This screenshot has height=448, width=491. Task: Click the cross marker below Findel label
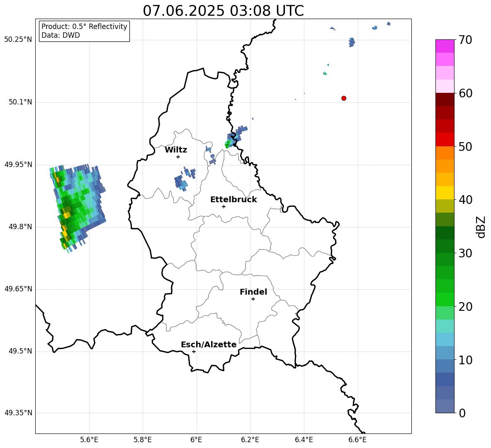click(x=253, y=299)
